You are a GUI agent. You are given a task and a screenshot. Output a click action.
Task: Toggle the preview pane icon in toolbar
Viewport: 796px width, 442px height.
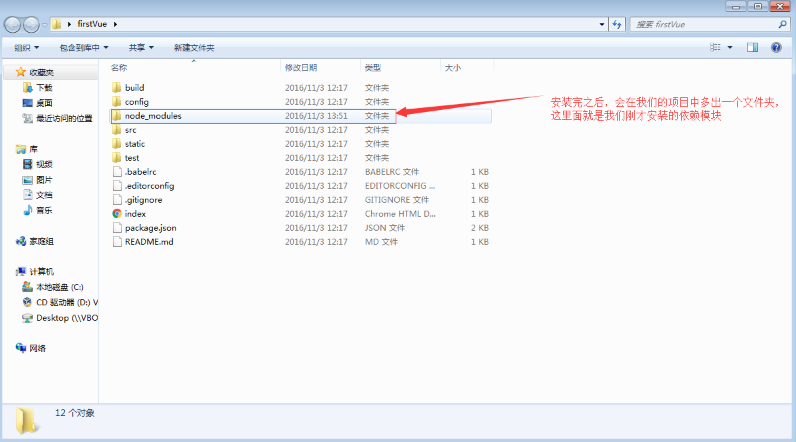coord(751,47)
